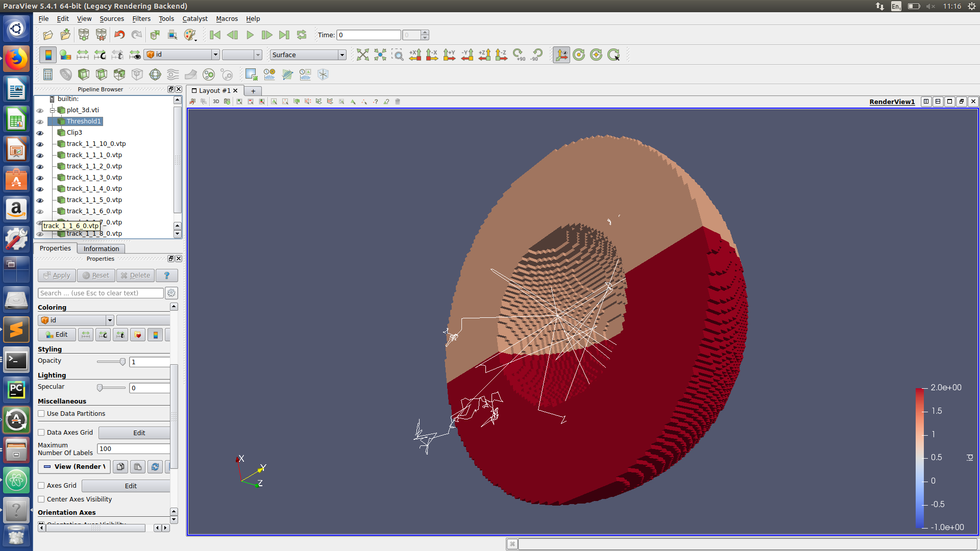Click the Delete button
Image resolution: width=980 pixels, height=551 pixels.
click(135, 275)
